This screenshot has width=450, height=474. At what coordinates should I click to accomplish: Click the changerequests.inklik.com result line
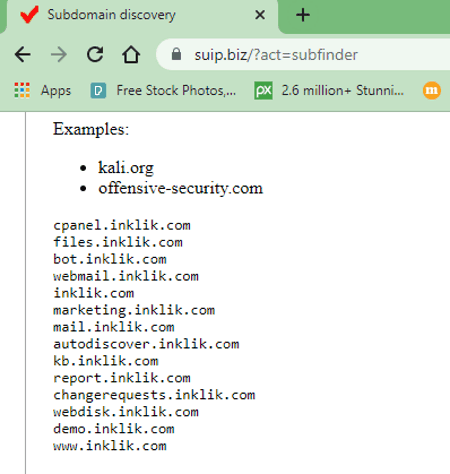coord(154,395)
